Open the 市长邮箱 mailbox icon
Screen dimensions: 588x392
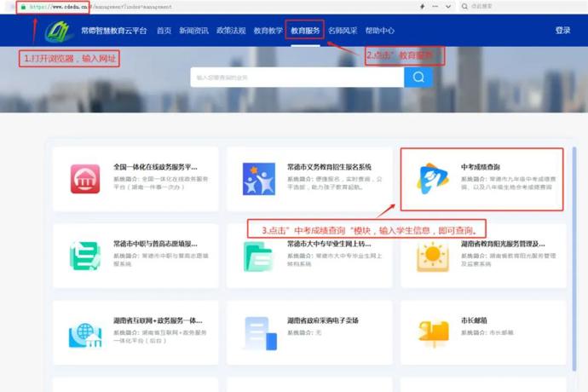[x=432, y=332]
